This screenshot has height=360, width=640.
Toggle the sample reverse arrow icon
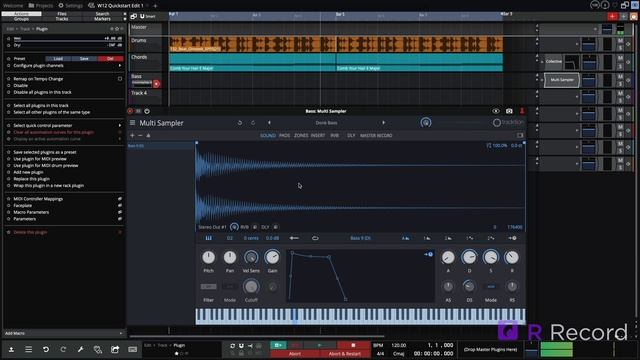[x=294, y=238]
